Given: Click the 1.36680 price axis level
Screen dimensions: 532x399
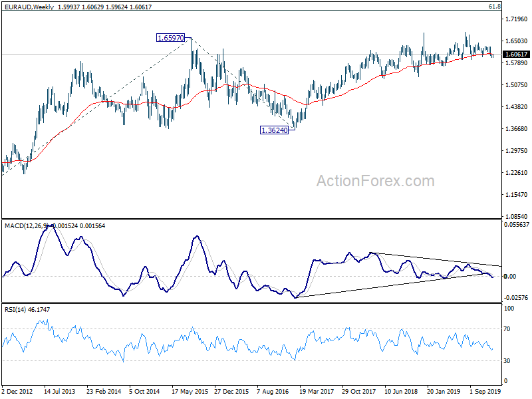Looking at the screenshot, I should click(517, 129).
